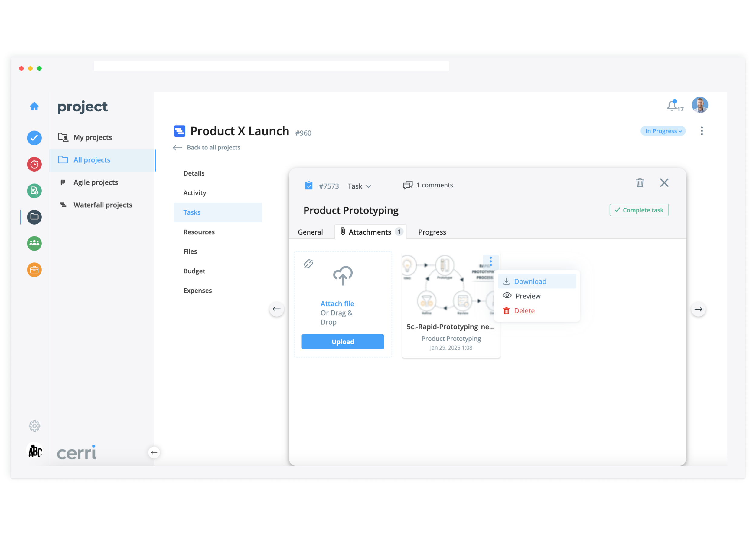756x555 pixels.
Task: Switch to the Progress tab
Action: click(432, 232)
